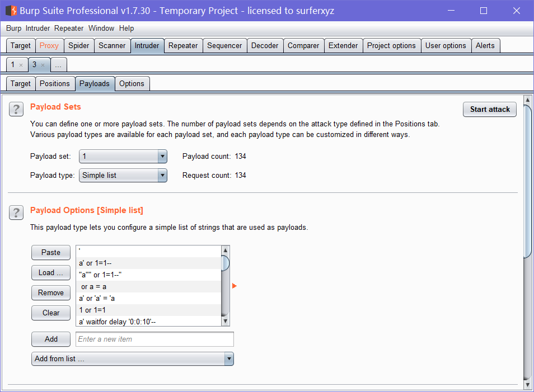Viewport: 534px width, 392px height.
Task: Open the Help menu
Action: pyautogui.click(x=127, y=29)
